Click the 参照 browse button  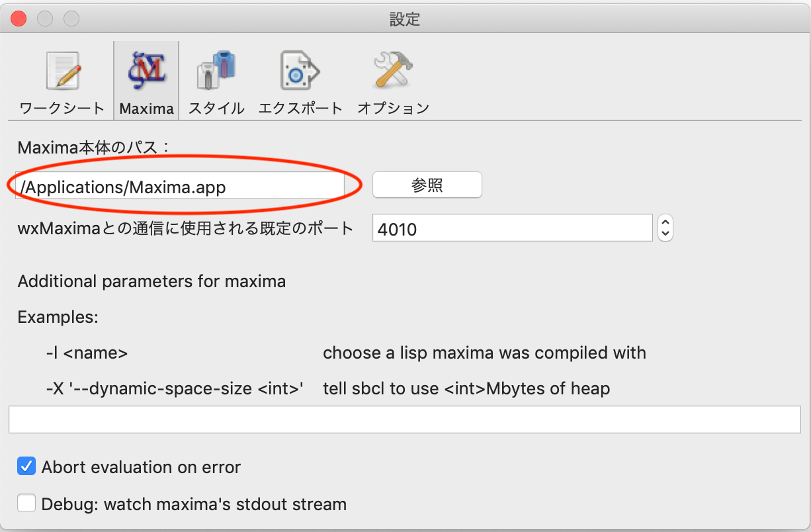[x=427, y=185]
